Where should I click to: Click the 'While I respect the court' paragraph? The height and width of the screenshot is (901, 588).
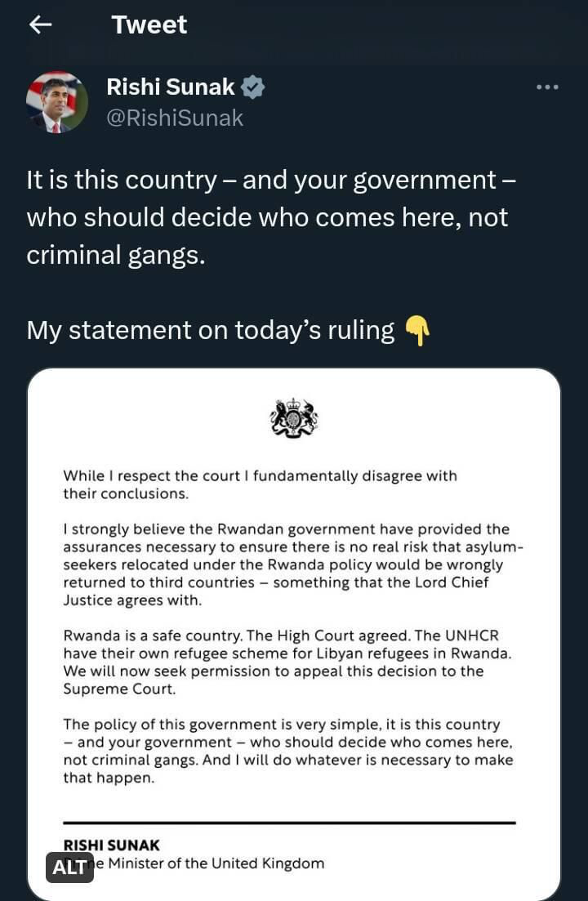coord(261,484)
